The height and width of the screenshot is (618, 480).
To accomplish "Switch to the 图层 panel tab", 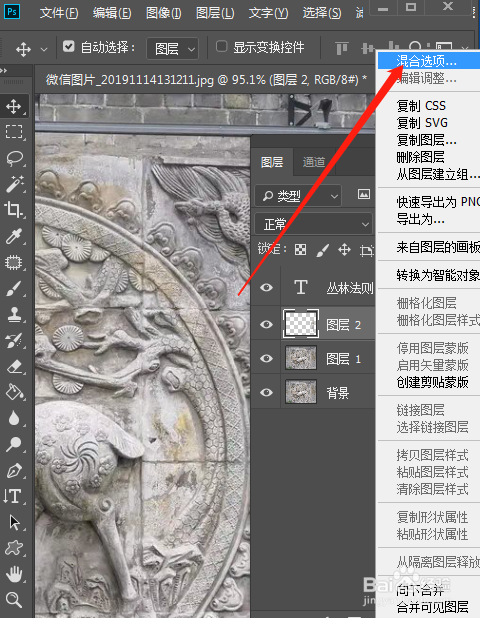I will tap(272, 162).
